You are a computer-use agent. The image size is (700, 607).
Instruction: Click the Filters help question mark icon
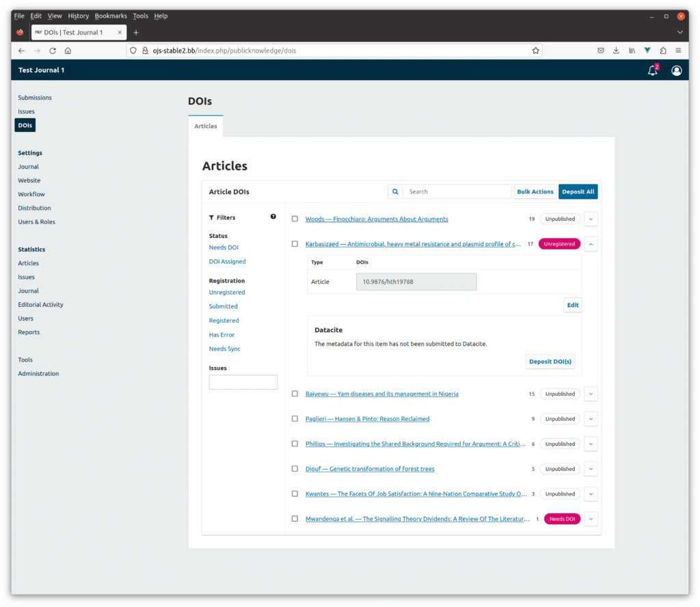pyautogui.click(x=273, y=217)
